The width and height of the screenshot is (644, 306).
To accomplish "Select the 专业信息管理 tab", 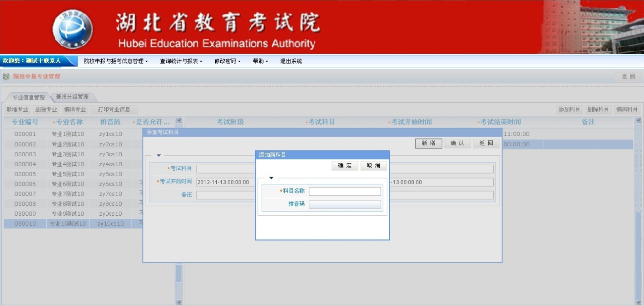I will (x=28, y=97).
